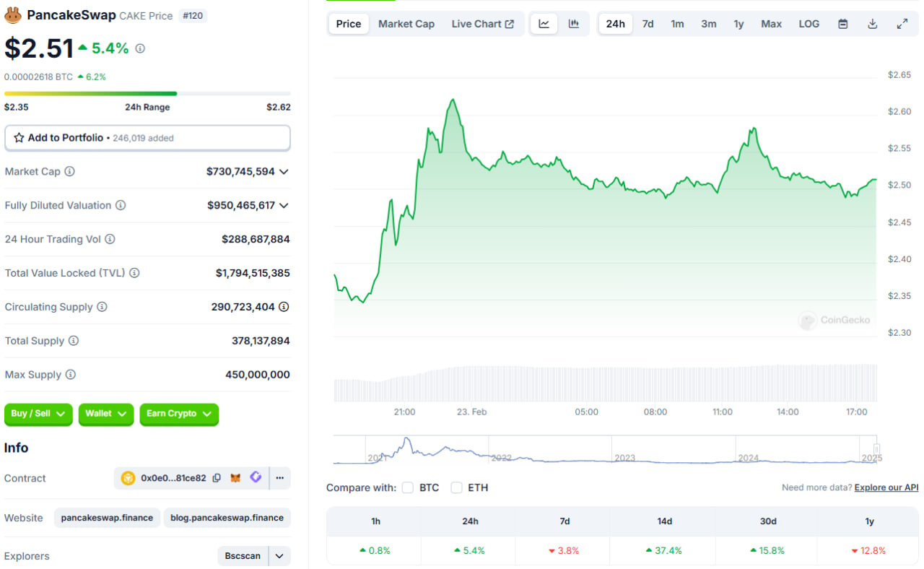The width and height of the screenshot is (924, 569).
Task: Click the info icon after the 290,723,404 value
Action: (284, 307)
